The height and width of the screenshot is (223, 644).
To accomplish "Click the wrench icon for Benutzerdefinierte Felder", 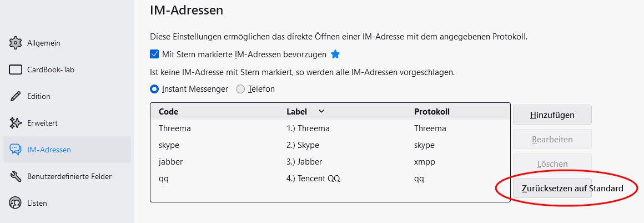I will click(x=16, y=176).
